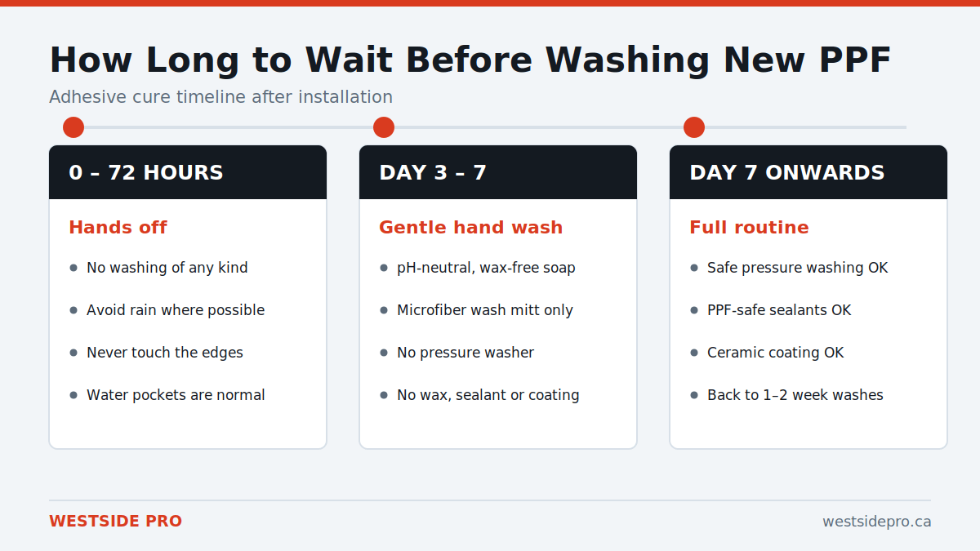The height and width of the screenshot is (551, 980).
Task: Select the DAY 7 ONWARDS card header
Action: [808, 172]
